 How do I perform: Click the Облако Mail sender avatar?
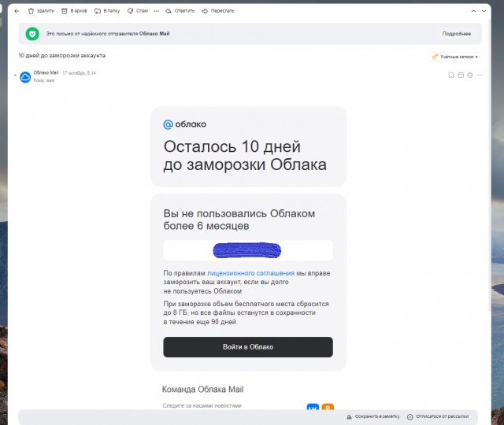pos(25,77)
